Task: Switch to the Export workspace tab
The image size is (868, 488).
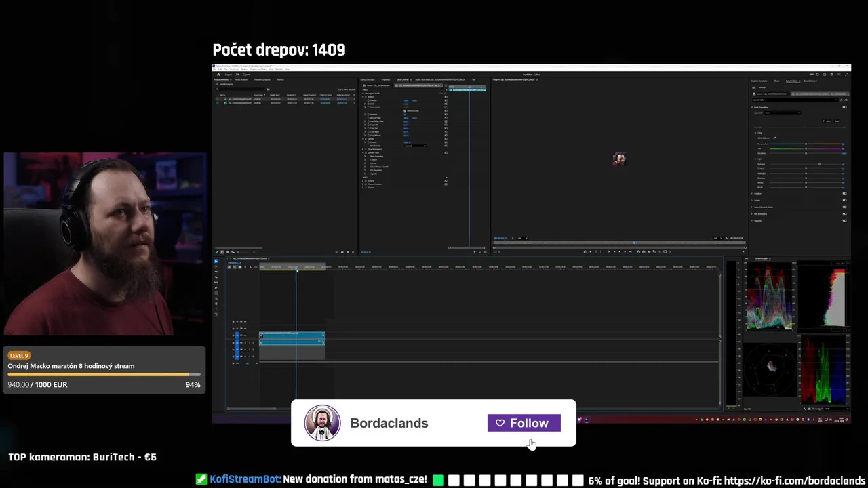Action: [246, 75]
